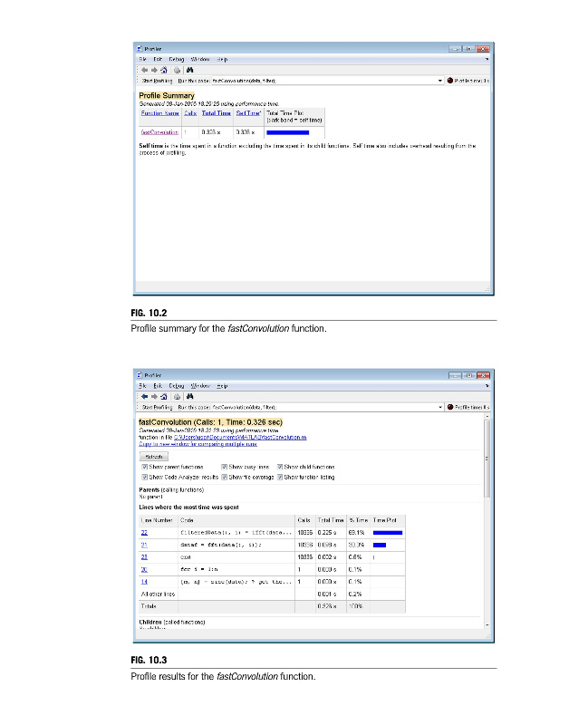588x725 pixels.
Task: Click the Home icon in lower Profiler toolbar
Action: tap(164, 396)
